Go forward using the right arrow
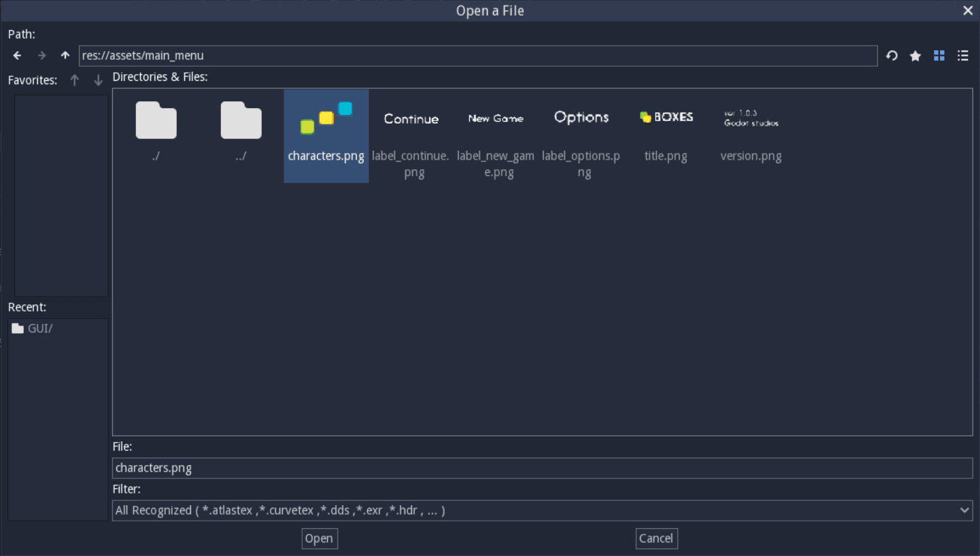980x556 pixels. [41, 56]
